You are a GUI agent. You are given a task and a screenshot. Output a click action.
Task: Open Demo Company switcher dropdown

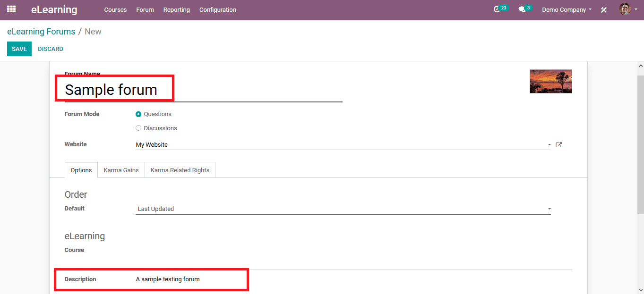click(x=567, y=10)
